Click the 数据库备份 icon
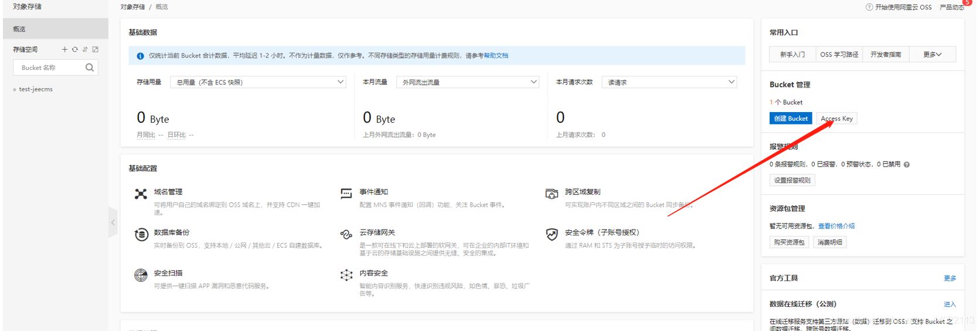Screen dimensions: 980x331 [x=141, y=235]
